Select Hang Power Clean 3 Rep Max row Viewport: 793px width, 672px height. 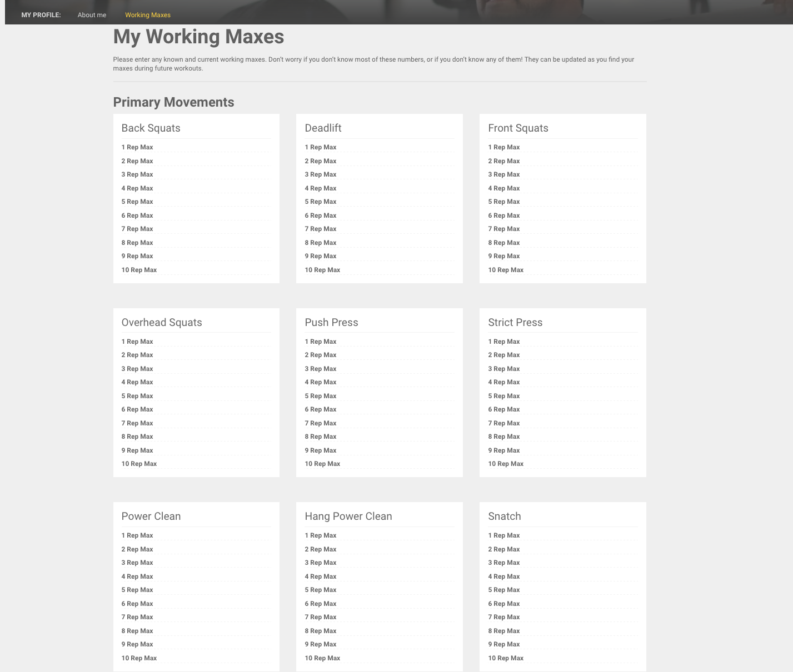380,563
